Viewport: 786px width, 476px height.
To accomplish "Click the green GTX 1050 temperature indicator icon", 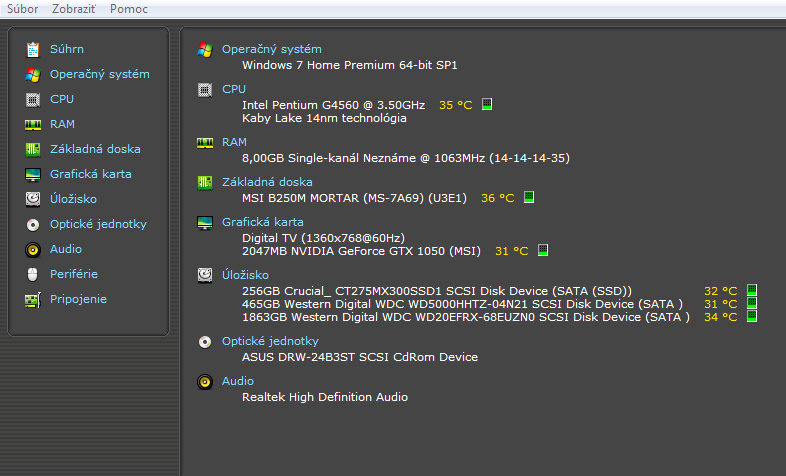I will 543,250.
